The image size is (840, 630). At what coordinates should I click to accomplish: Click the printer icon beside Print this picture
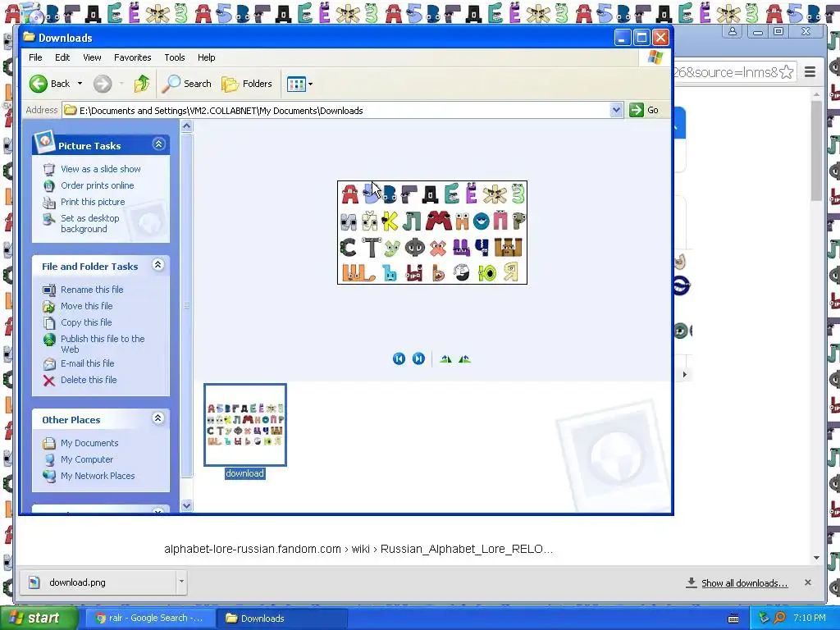[x=48, y=203]
